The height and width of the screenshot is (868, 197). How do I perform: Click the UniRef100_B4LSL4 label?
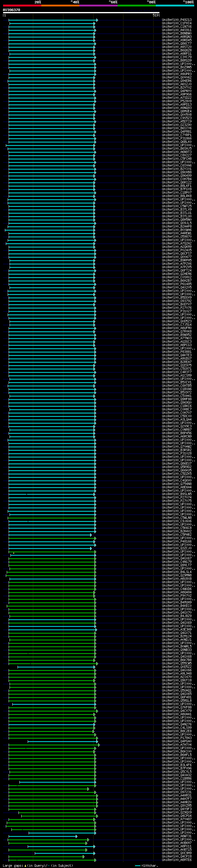(177, 572)
